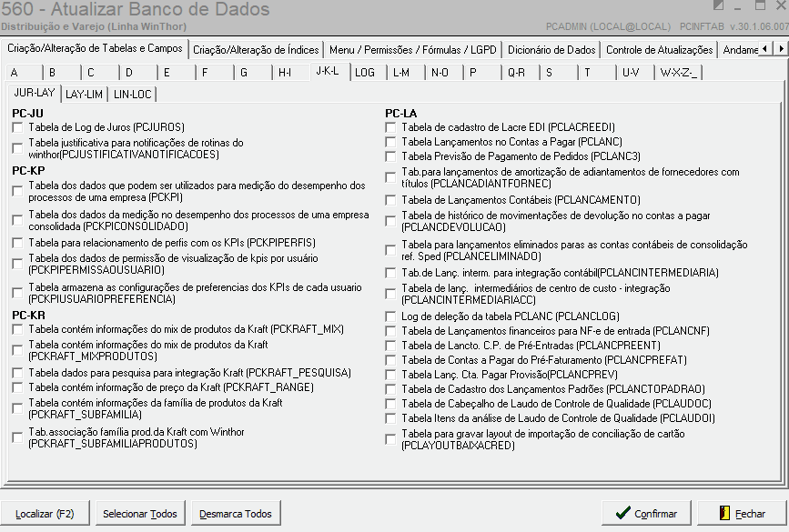The width and height of the screenshot is (789, 532).
Task: Enable PCLANCELIMINADO checkbox
Action: pyautogui.click(x=390, y=250)
